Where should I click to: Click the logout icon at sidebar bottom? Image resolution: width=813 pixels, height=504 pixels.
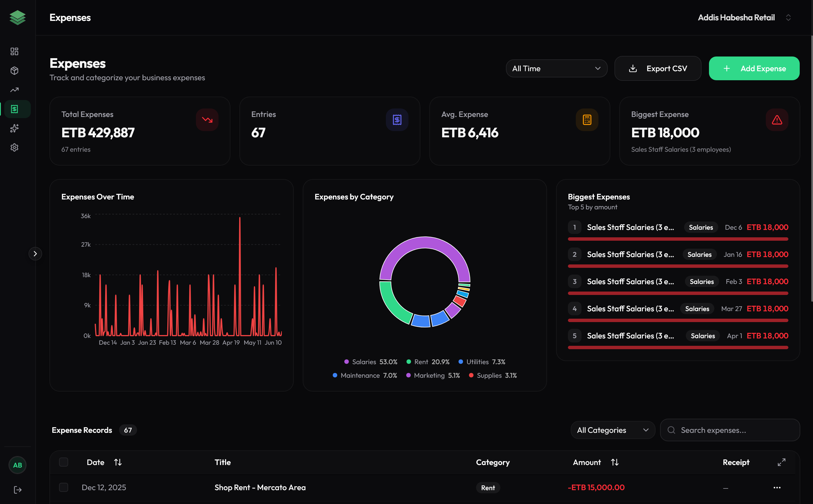(x=18, y=490)
